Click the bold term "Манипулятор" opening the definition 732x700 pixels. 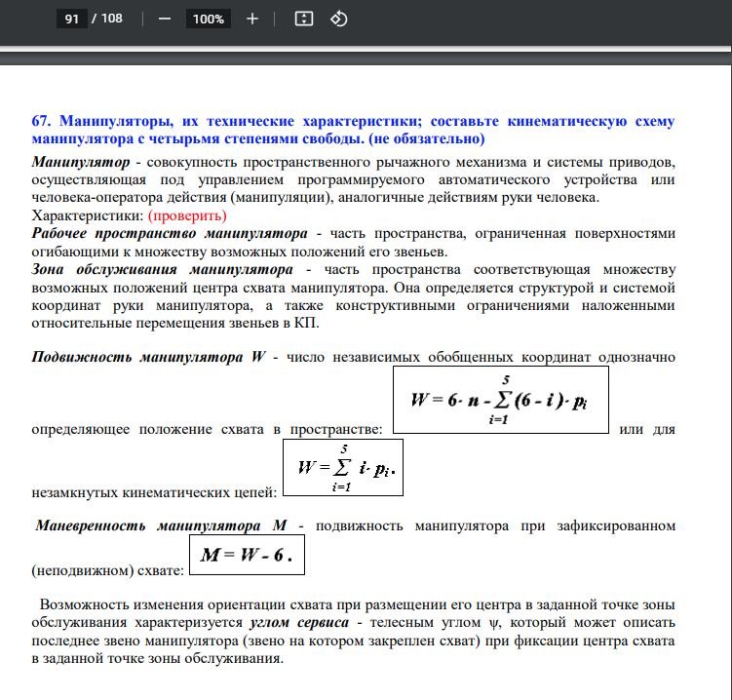(81, 161)
